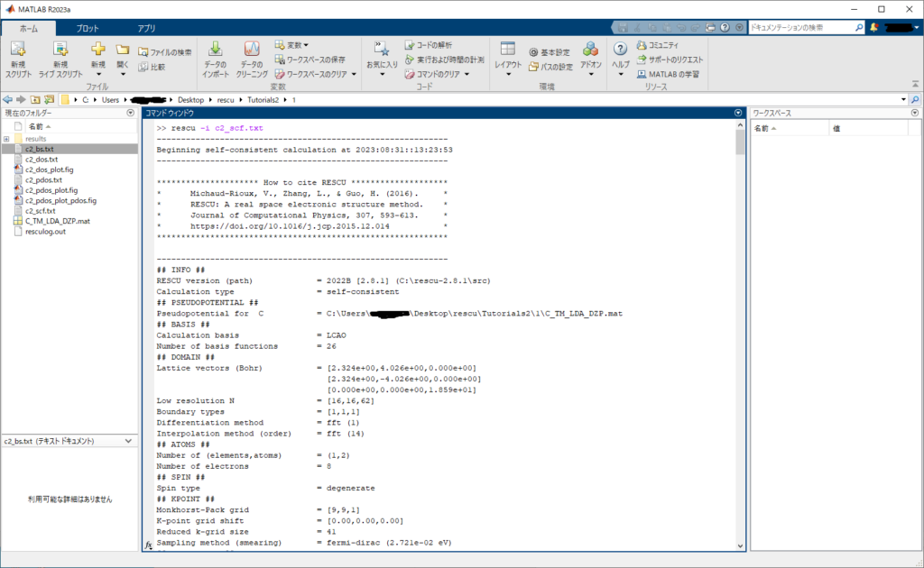Click the 新規スクリプト (New Script) icon

point(18,50)
